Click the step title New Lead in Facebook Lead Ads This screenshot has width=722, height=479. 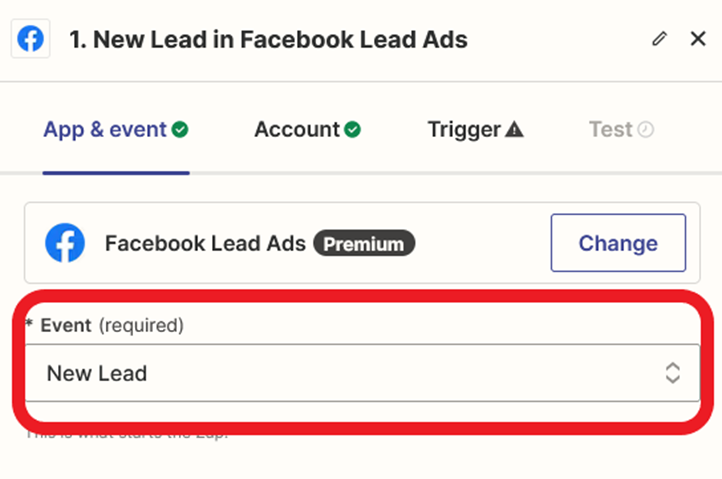pyautogui.click(x=268, y=40)
